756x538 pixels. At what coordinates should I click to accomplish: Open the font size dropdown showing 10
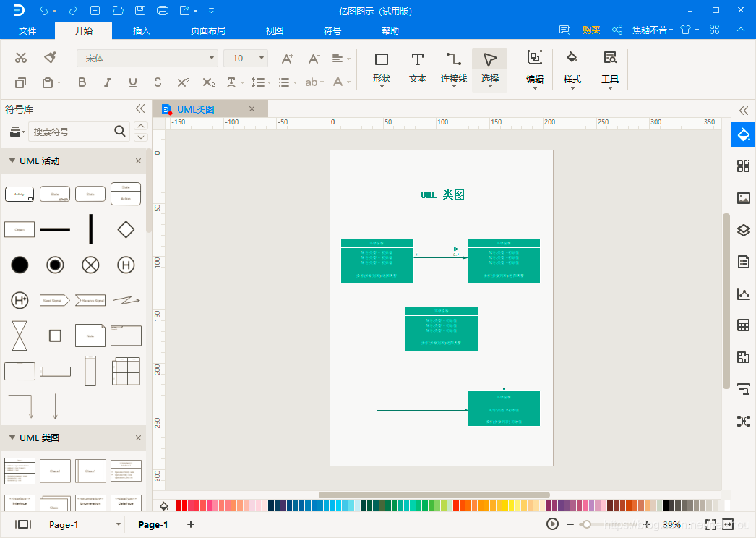click(x=246, y=59)
